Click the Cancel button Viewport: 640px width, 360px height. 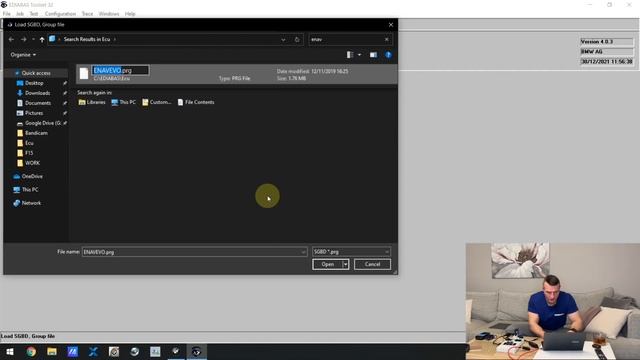(372, 264)
